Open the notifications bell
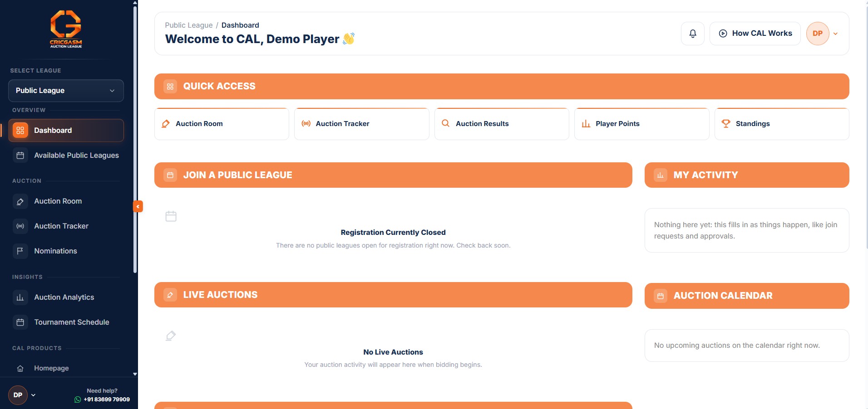 click(693, 34)
